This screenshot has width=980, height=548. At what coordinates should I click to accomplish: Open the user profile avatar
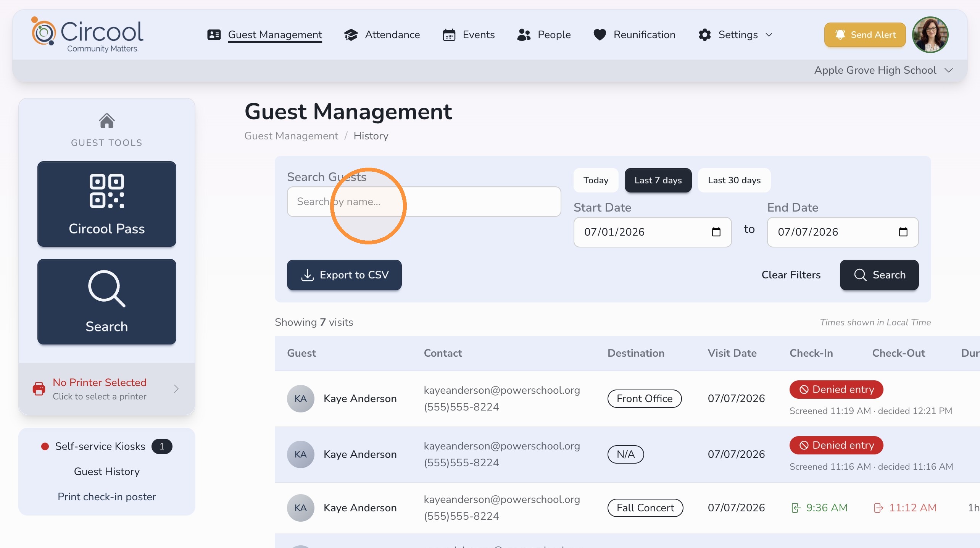[930, 35]
